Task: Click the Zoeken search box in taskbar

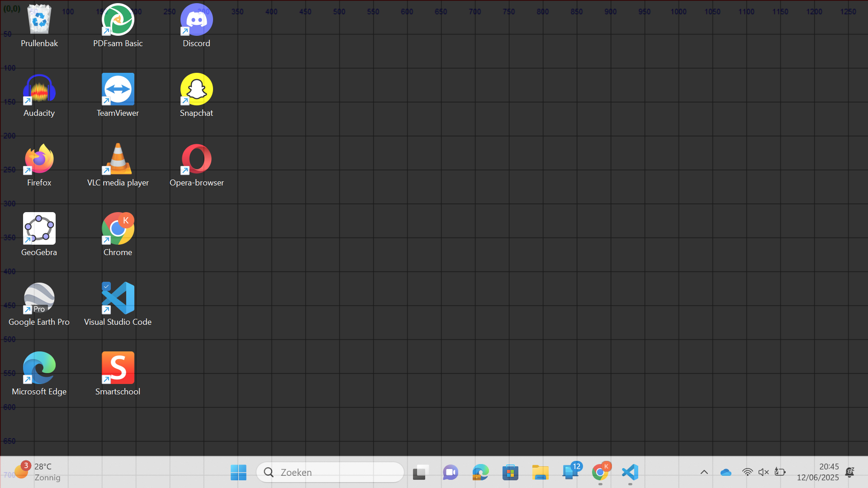Action: pos(330,473)
